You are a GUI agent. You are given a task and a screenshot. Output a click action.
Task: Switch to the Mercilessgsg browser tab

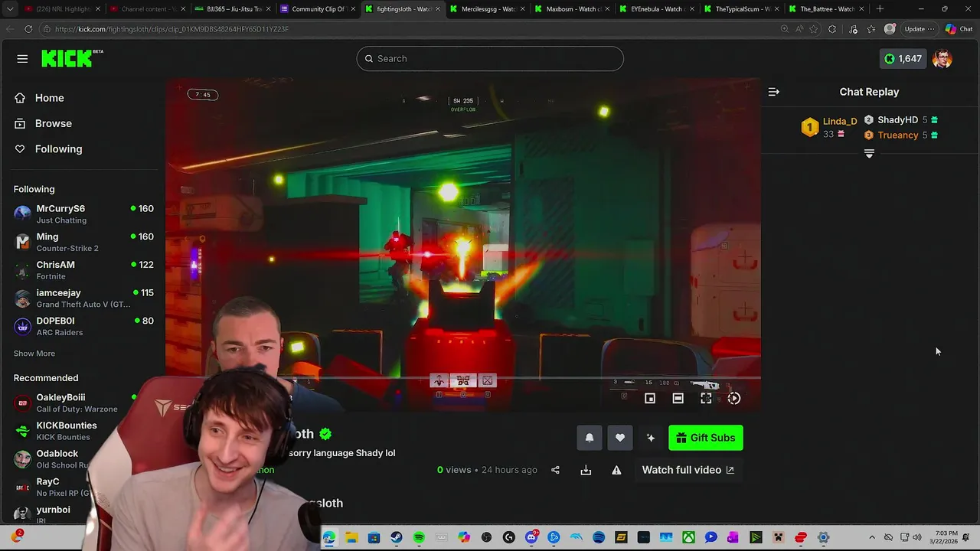click(x=485, y=9)
